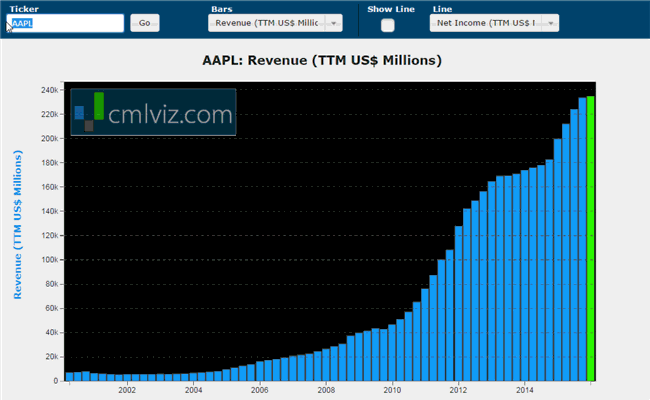Click the 160k y-axis label
Screen dimensions: 650x400
[50, 187]
